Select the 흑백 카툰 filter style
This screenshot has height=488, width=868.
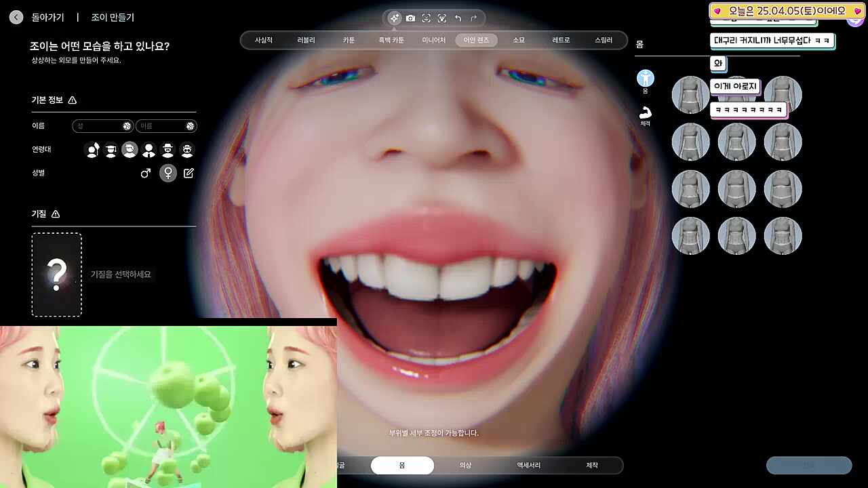tap(391, 40)
